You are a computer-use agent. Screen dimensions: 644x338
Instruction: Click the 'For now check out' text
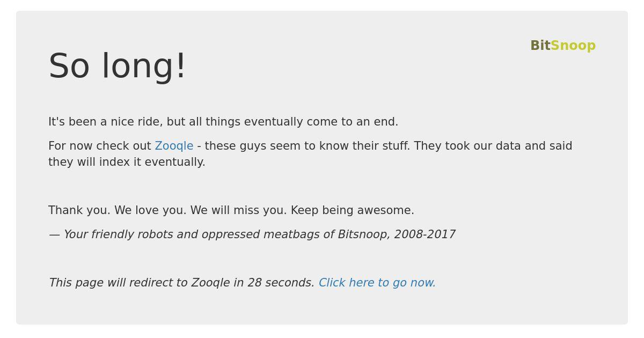[100, 146]
